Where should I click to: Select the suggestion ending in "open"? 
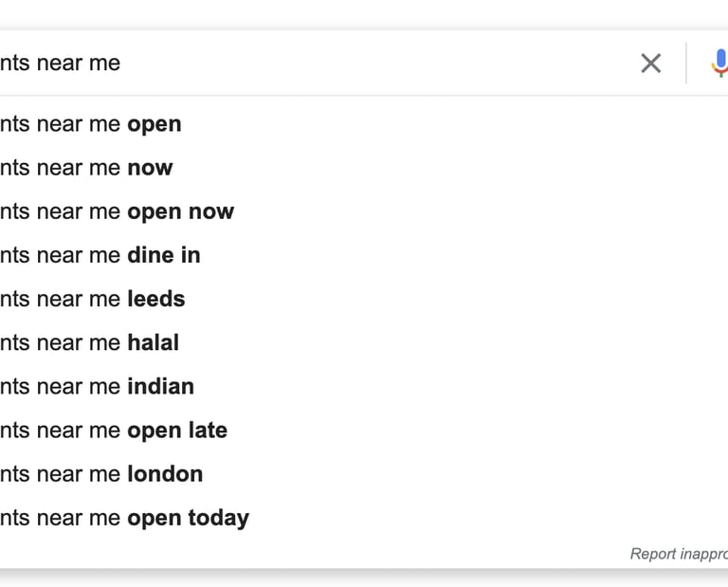pos(91,124)
